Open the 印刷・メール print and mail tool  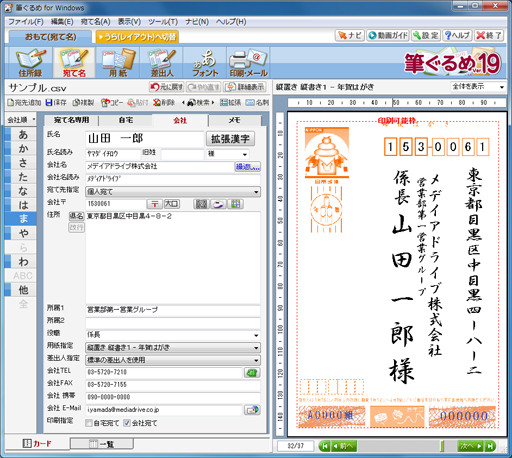point(248,63)
